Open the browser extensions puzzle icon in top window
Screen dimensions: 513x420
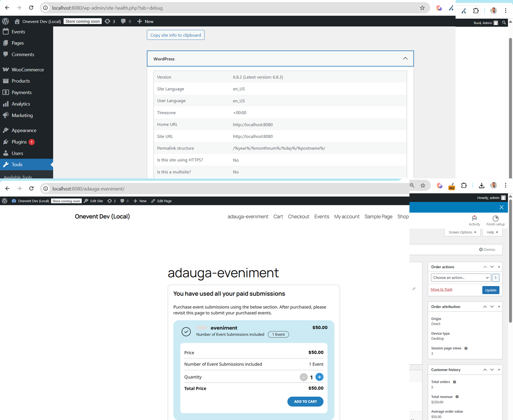point(476,10)
